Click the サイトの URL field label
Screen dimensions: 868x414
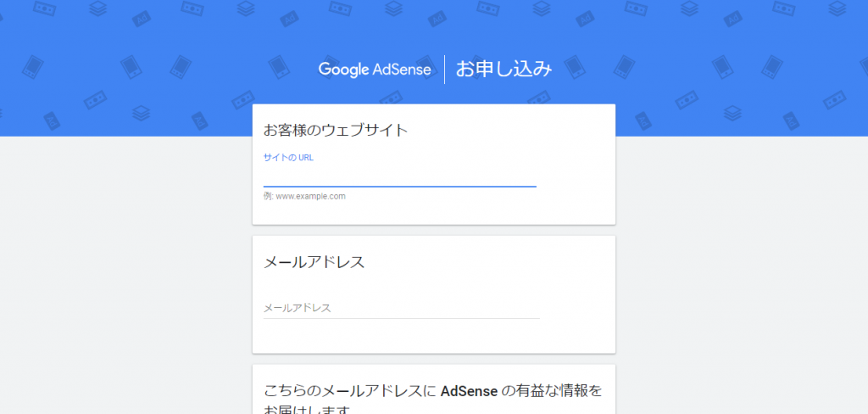(x=288, y=158)
